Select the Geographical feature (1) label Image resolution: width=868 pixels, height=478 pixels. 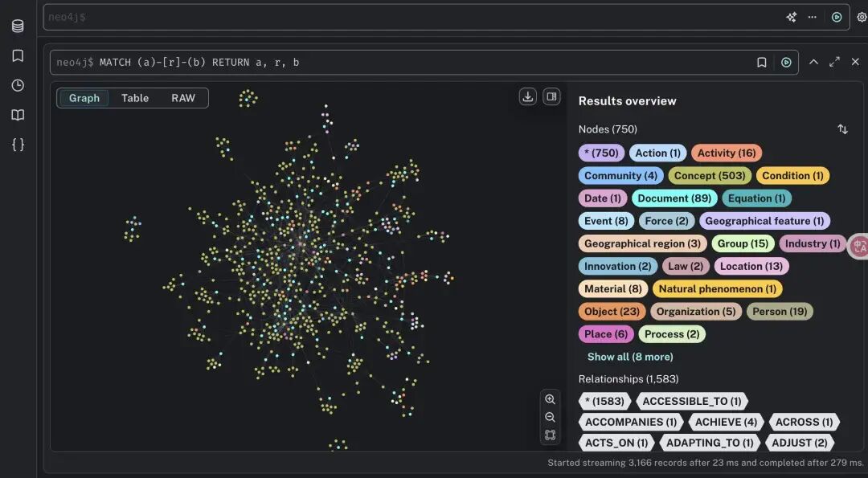pos(764,221)
